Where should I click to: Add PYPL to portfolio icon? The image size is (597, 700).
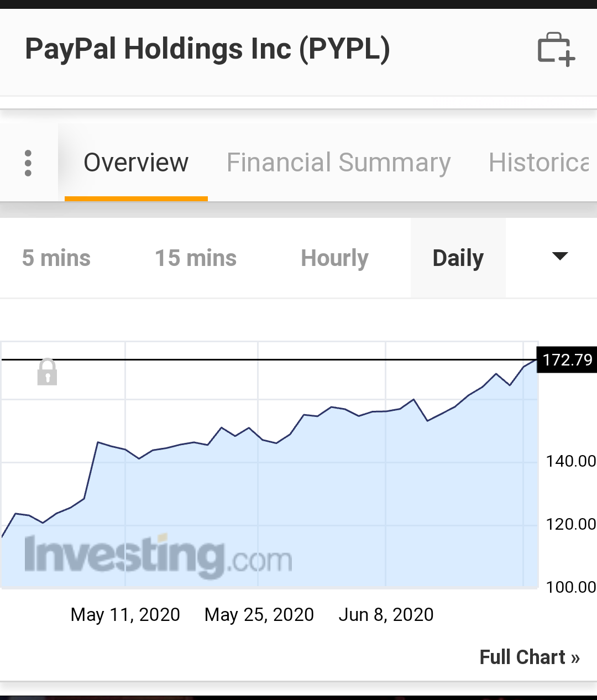tap(556, 49)
